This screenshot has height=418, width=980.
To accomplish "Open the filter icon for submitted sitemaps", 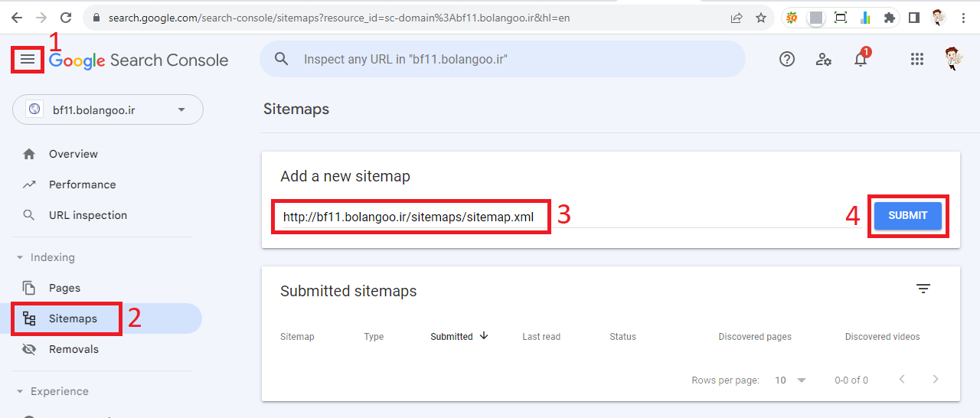I will [x=923, y=289].
